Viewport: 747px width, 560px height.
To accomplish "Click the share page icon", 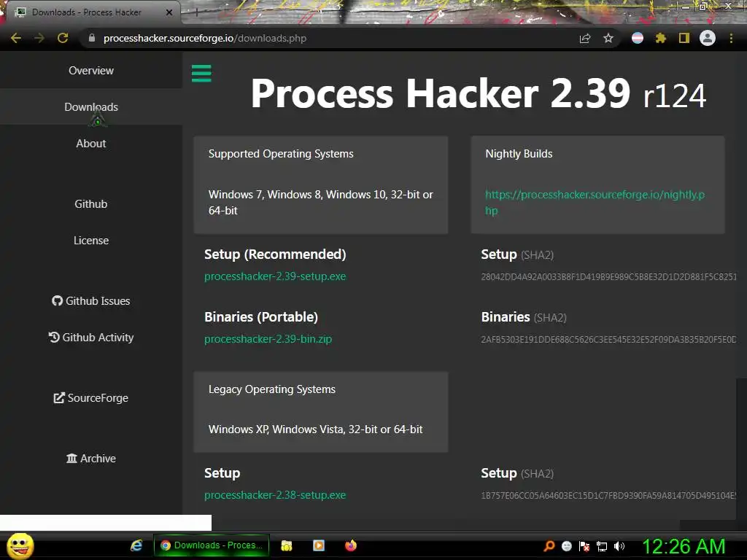I will (x=584, y=38).
